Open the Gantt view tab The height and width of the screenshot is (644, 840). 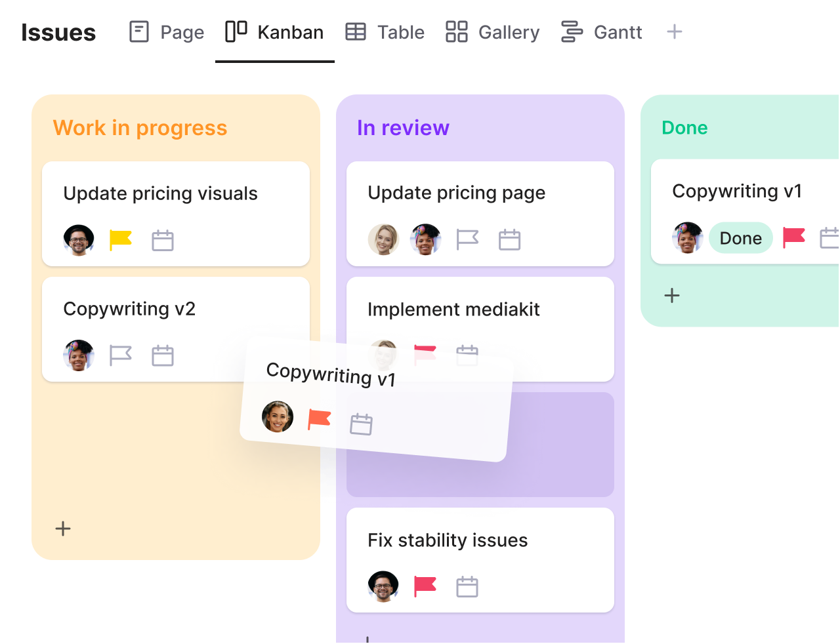point(601,31)
